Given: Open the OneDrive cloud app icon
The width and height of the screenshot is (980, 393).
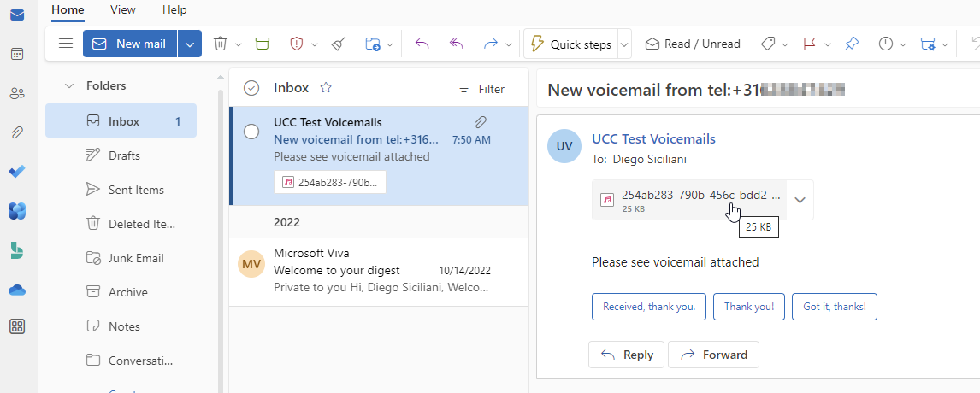Looking at the screenshot, I should point(17,290).
